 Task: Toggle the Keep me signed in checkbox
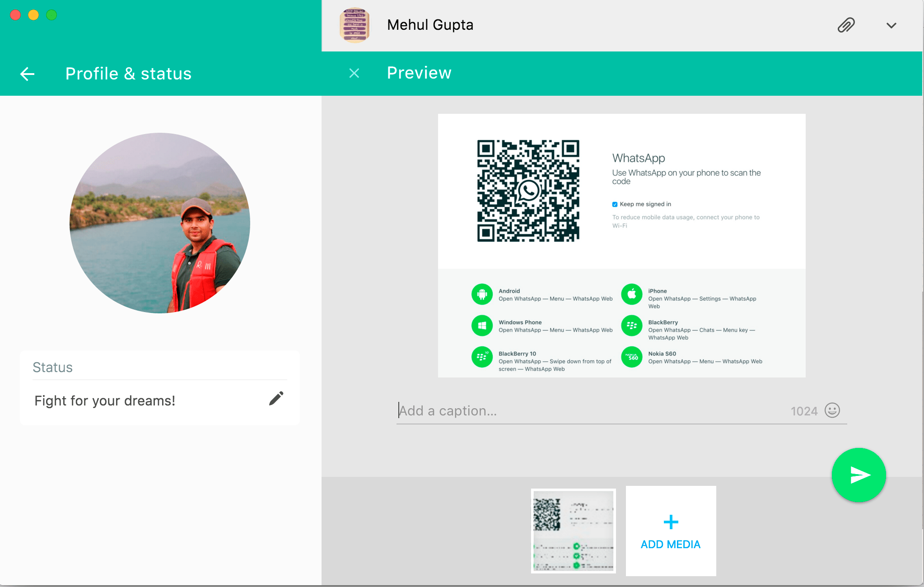click(x=615, y=205)
